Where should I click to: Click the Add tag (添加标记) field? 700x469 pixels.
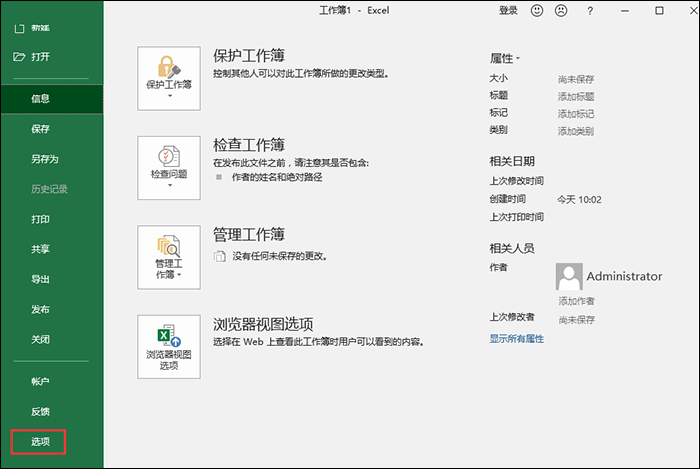click(576, 114)
